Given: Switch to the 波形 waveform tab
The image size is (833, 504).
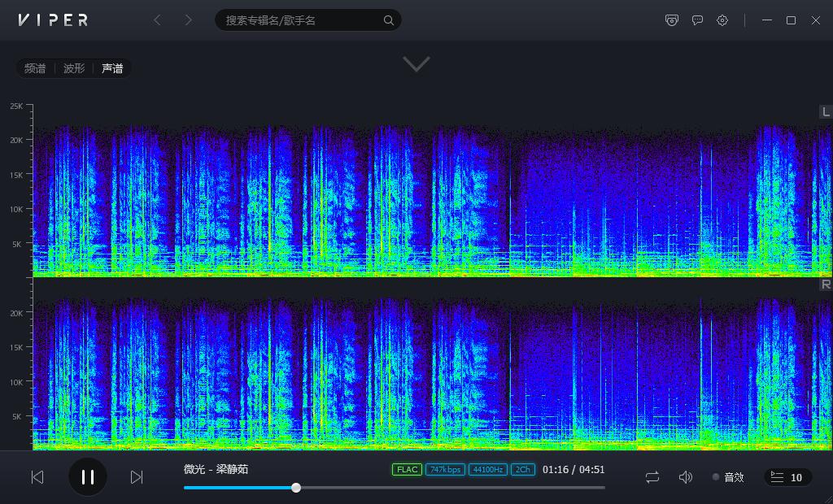Looking at the screenshot, I should (73, 68).
